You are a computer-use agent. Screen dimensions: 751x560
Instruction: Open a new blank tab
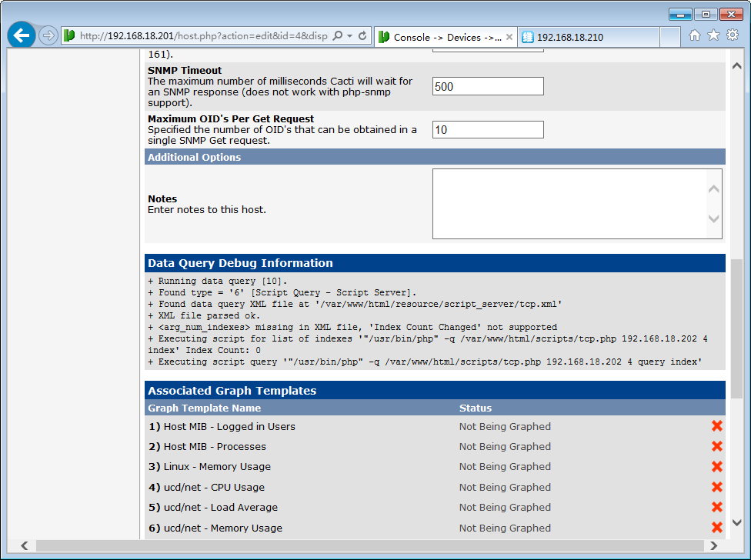(x=670, y=38)
